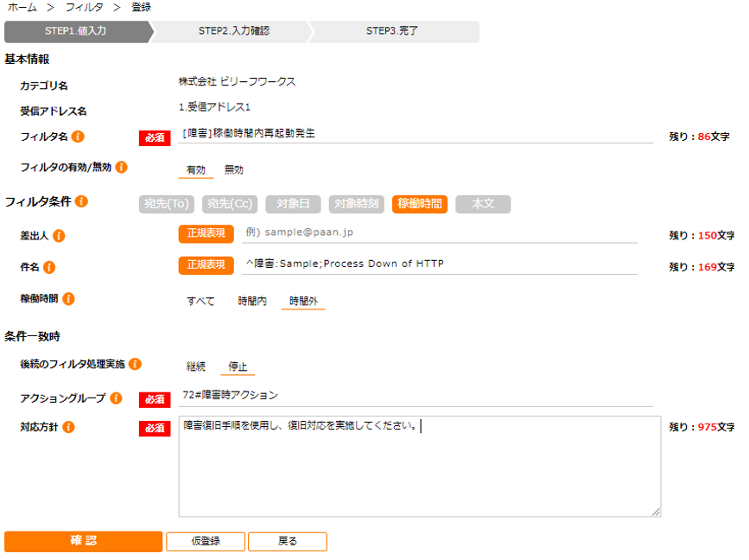Toggle 正規表現 for 差出人 field

click(x=206, y=233)
